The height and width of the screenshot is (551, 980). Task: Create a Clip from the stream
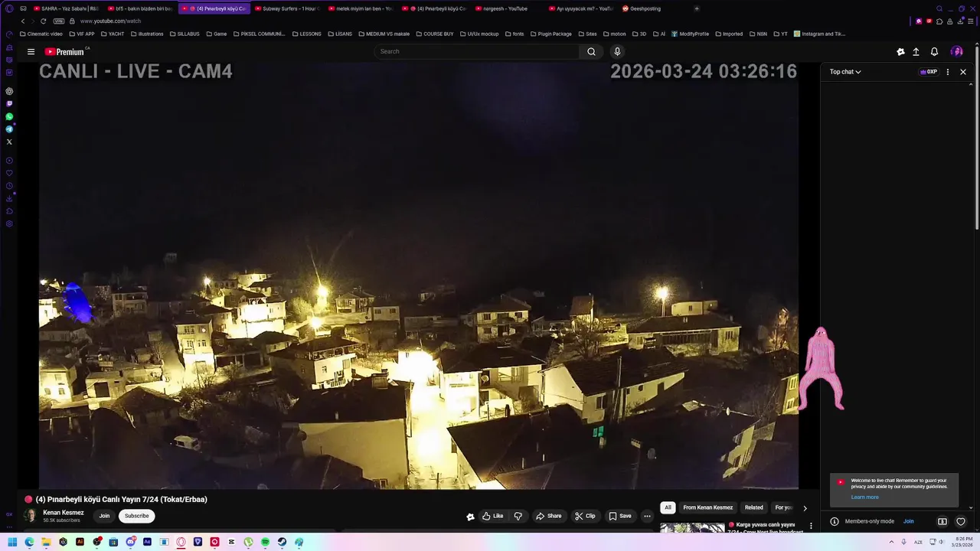coord(585,516)
